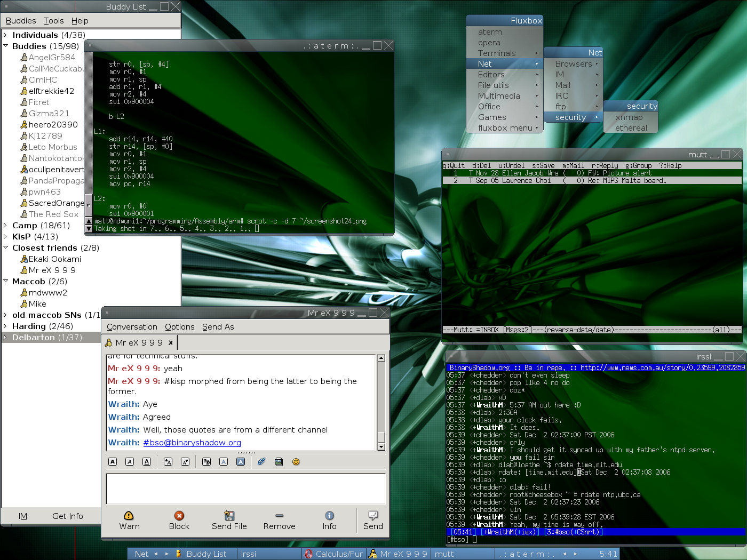Click the insert link icon
The image size is (747, 560).
[x=261, y=462]
